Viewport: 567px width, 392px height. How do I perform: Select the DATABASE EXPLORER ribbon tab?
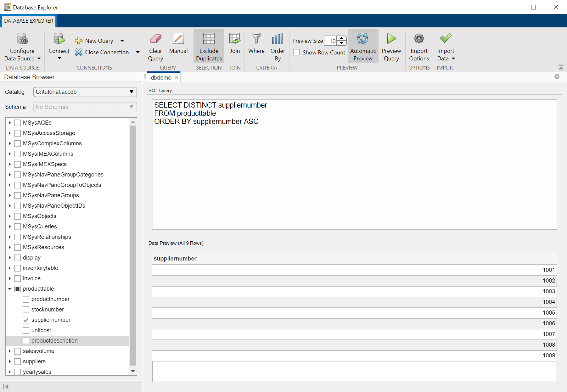tap(29, 21)
